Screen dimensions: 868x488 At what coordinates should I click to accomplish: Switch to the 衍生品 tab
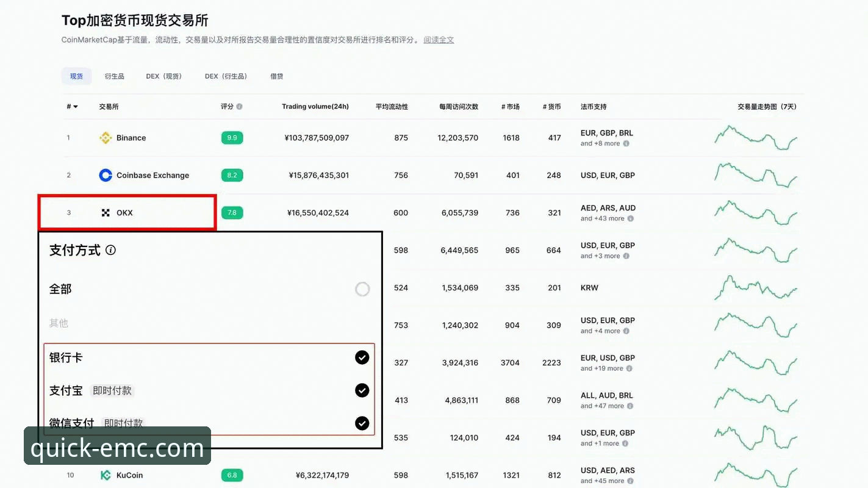pyautogui.click(x=114, y=76)
